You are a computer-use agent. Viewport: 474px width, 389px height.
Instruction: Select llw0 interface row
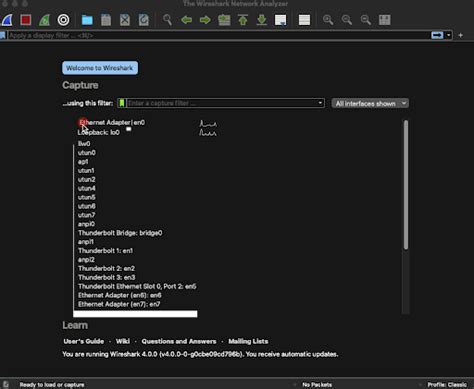[84, 144]
